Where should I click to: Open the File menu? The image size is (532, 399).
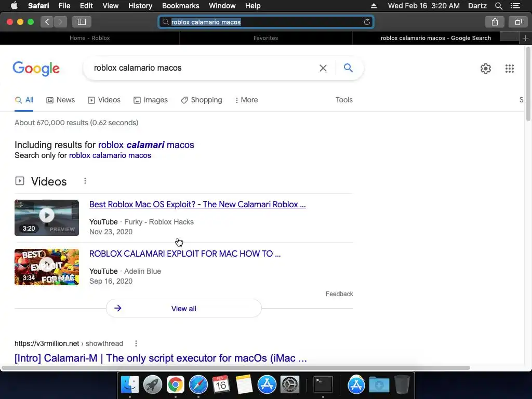click(x=64, y=6)
